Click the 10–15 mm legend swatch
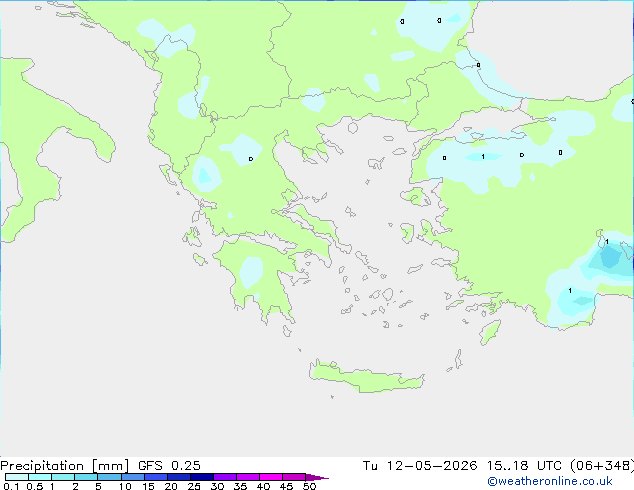Image resolution: width=634 pixels, height=490 pixels. point(132,477)
